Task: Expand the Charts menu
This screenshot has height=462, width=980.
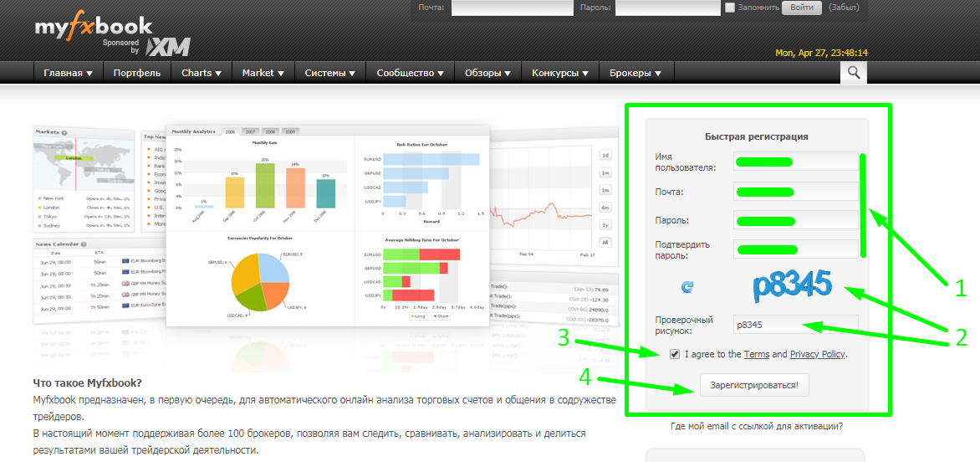Action: tap(202, 73)
